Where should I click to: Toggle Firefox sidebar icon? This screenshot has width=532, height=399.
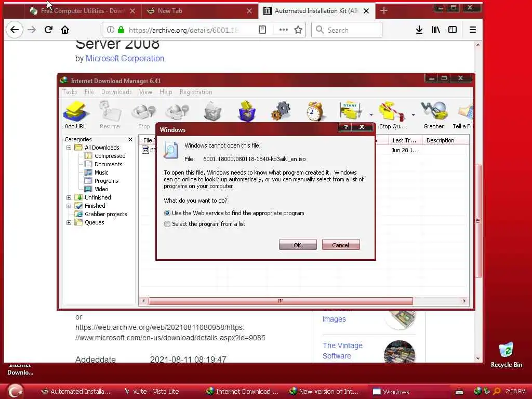(x=453, y=30)
